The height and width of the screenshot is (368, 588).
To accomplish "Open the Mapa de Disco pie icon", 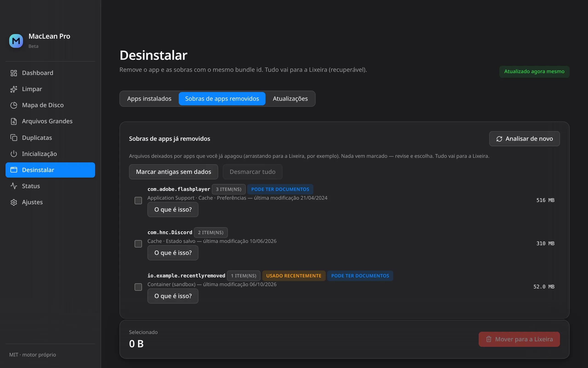I will 14,105.
